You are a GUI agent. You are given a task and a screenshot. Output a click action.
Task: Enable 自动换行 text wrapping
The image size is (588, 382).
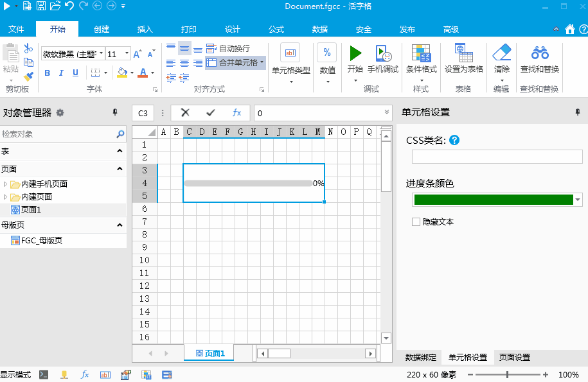[228, 48]
